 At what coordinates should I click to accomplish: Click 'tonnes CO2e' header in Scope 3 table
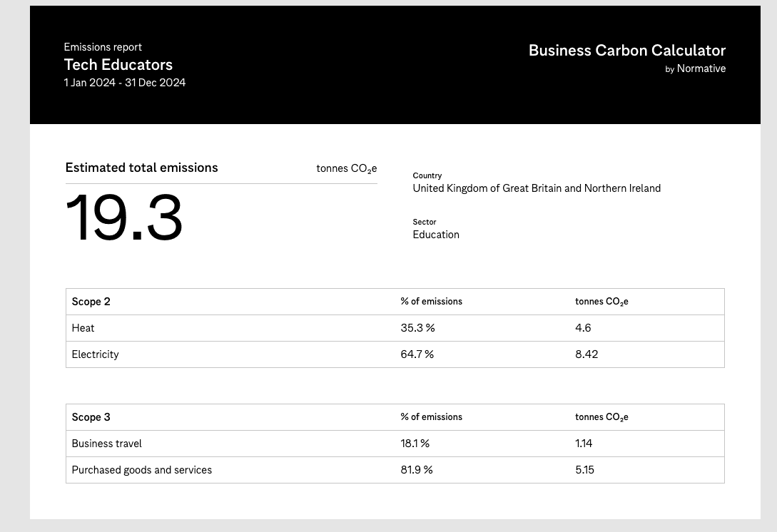tap(601, 417)
